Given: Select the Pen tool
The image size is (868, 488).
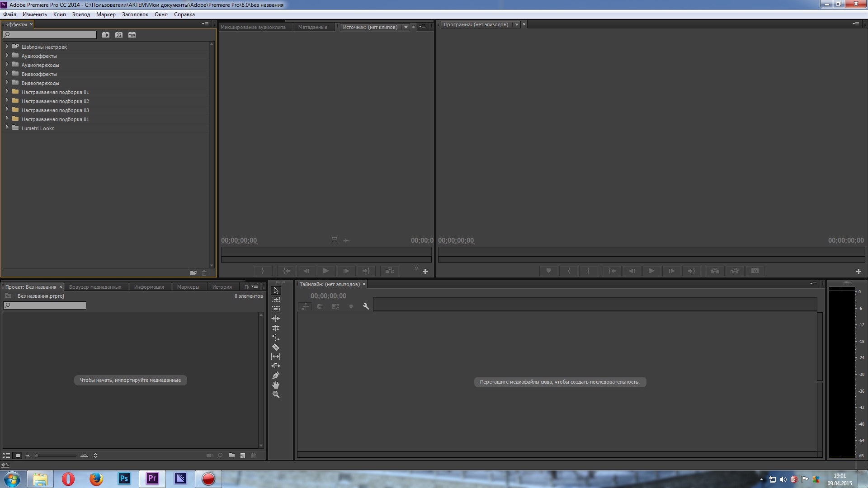Looking at the screenshot, I should tap(276, 375).
